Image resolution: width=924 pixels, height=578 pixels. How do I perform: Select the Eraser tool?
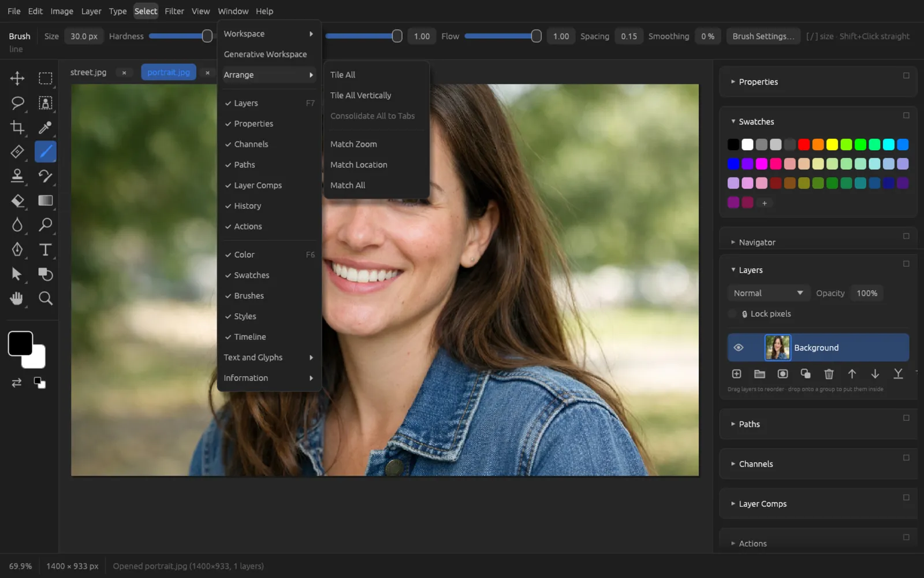[x=17, y=201]
